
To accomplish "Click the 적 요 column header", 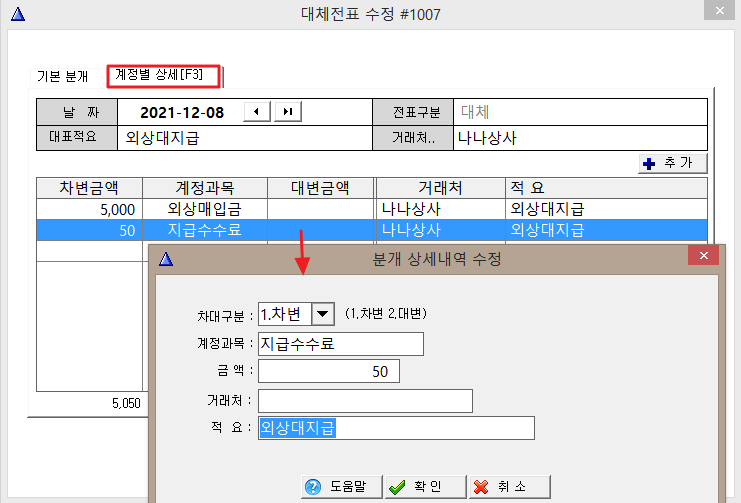I will click(606, 188).
